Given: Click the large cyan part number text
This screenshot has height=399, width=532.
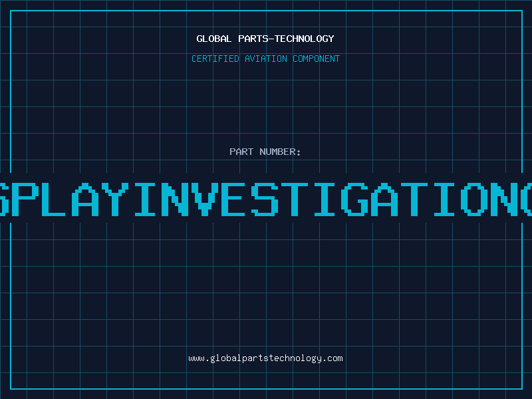Looking at the screenshot, I should point(266,199).
